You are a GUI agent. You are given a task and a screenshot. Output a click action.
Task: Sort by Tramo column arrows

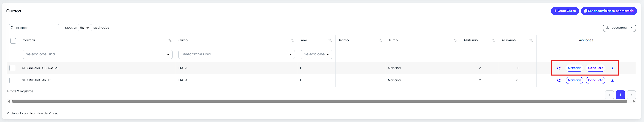[x=380, y=40]
